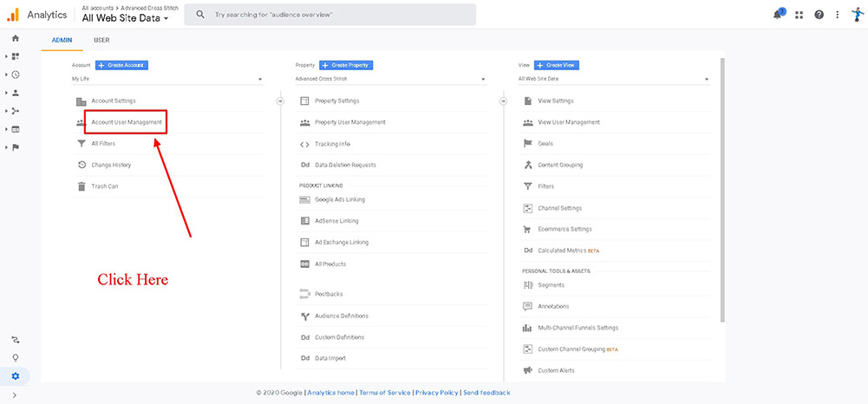Click the user profile avatar

pos(858,15)
